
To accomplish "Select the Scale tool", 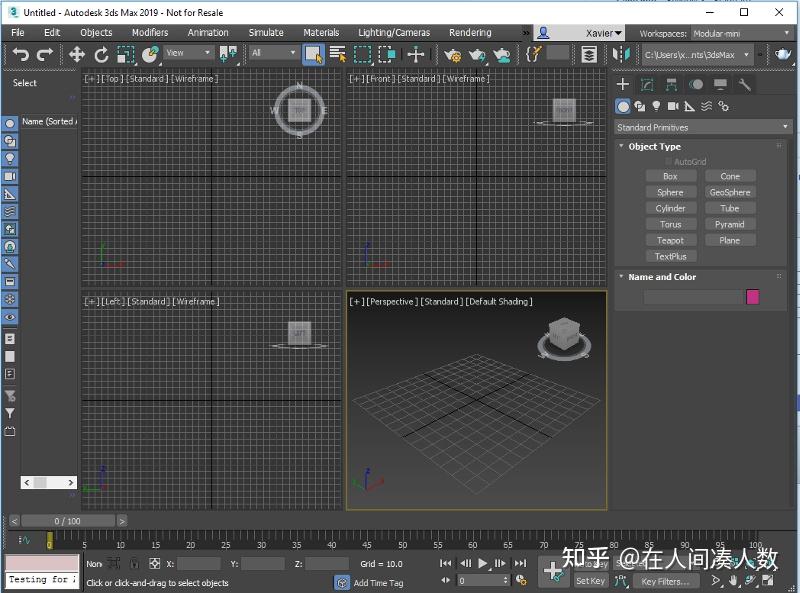I will 125,54.
